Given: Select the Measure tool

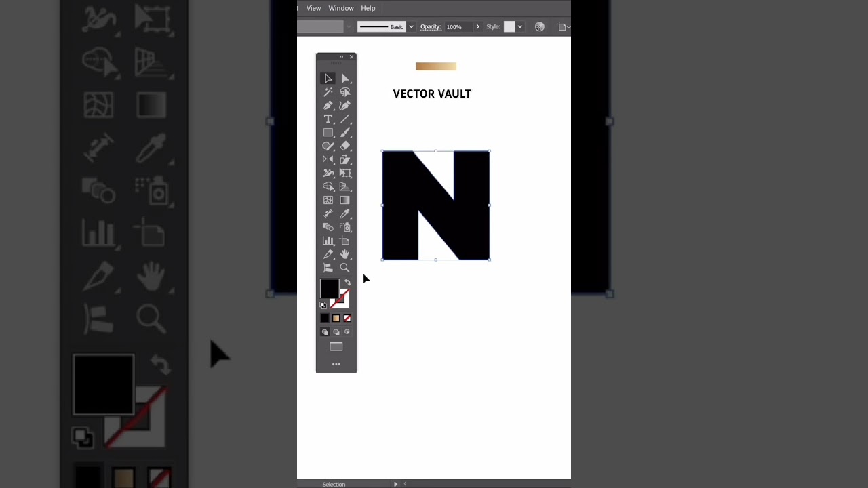Looking at the screenshot, I should (x=328, y=214).
